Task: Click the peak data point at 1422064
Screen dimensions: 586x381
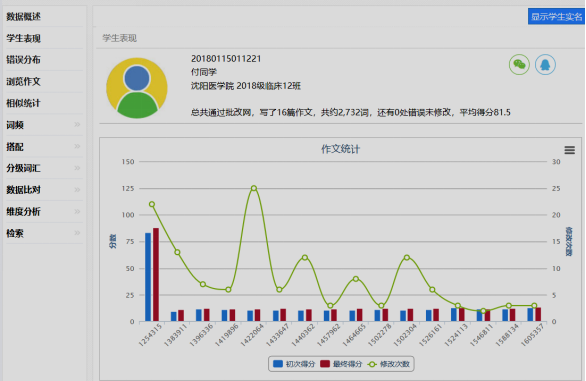Action: [254, 188]
